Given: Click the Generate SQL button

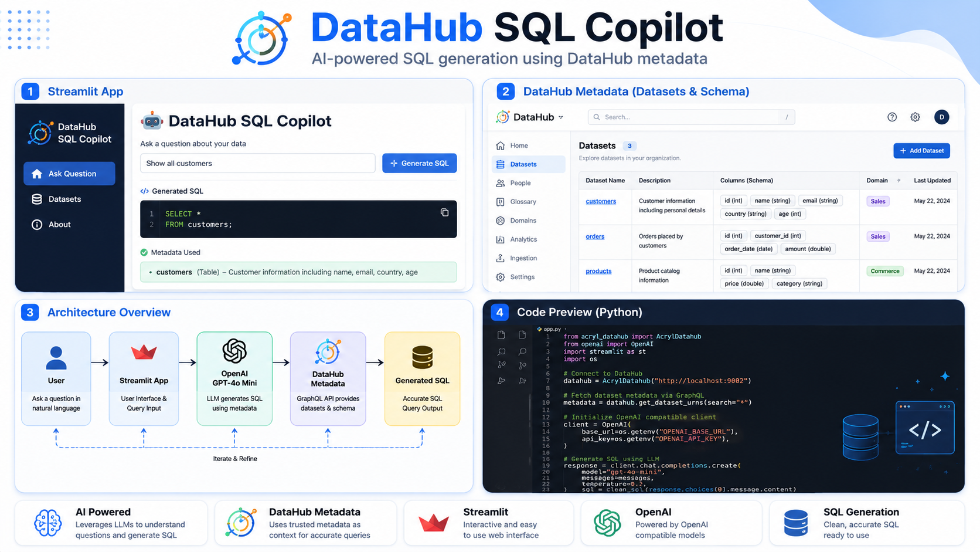Looking at the screenshot, I should pos(420,163).
